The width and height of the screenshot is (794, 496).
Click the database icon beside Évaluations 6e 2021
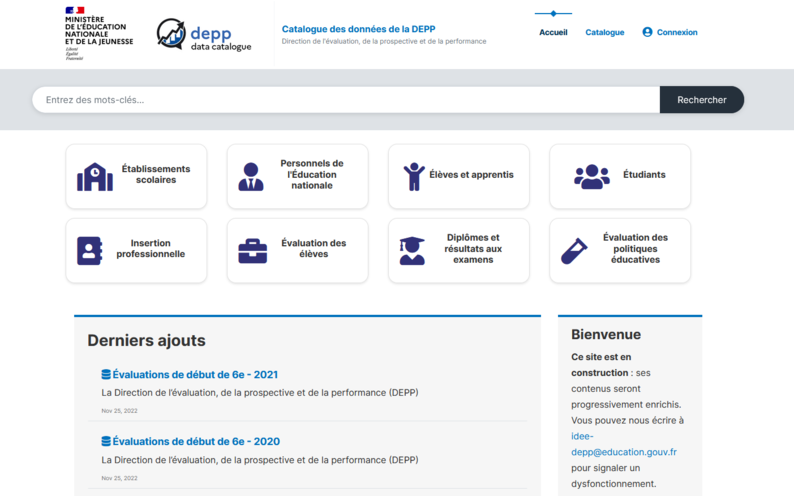(106, 375)
